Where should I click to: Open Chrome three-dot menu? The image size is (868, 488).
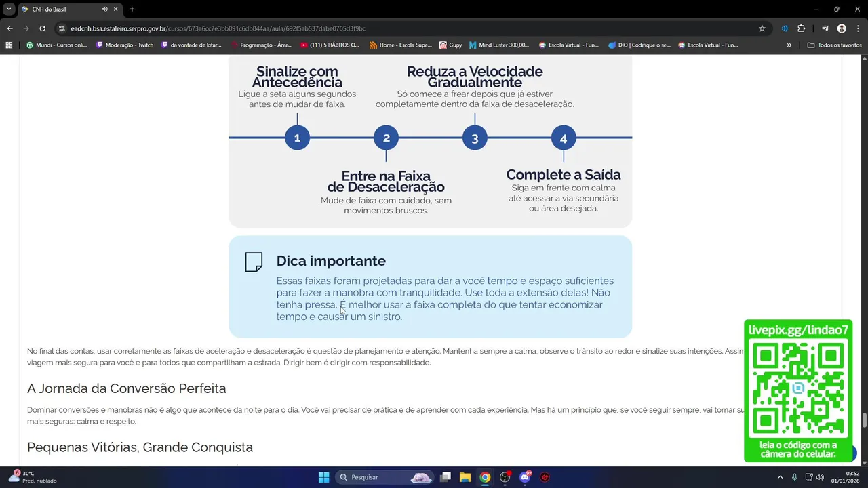856,28
